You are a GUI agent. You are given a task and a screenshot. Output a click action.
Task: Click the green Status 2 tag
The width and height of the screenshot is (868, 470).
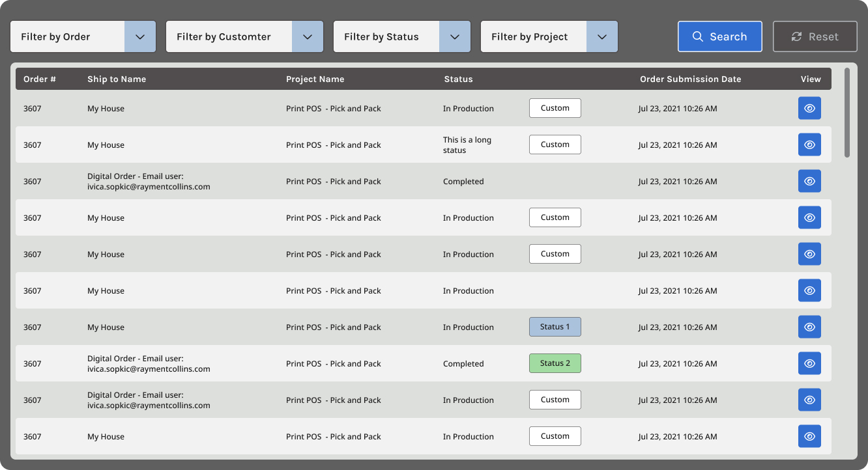[555, 363]
